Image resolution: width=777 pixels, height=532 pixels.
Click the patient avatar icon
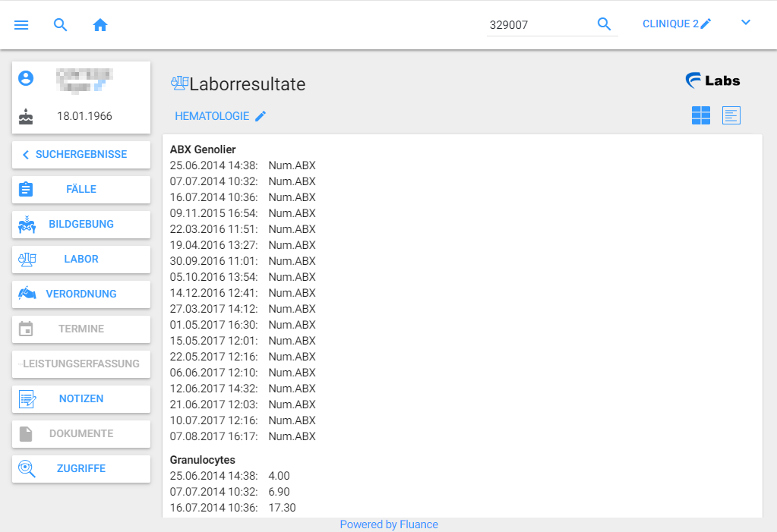click(27, 78)
